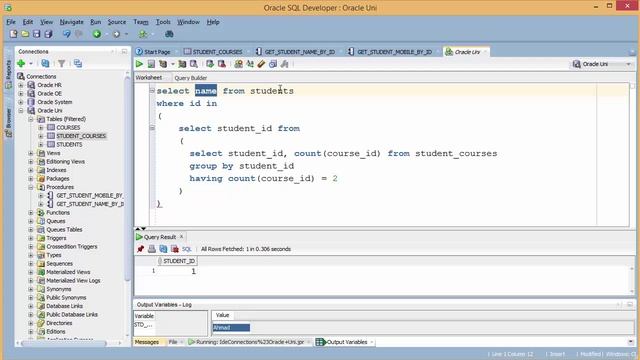
Task: Open the File menu
Action: click(x=11, y=22)
